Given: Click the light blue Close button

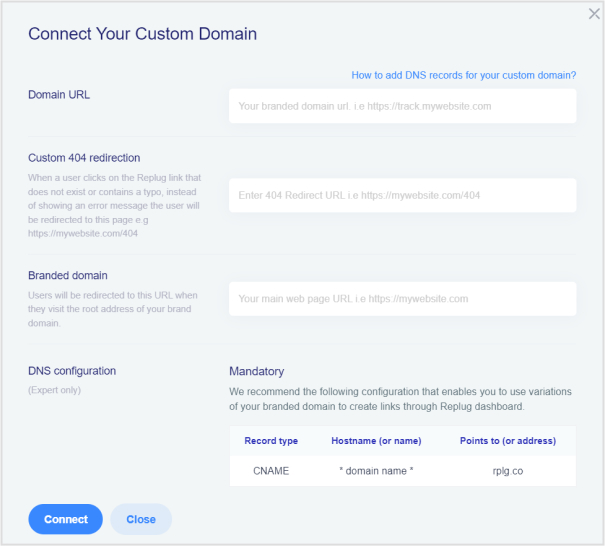Looking at the screenshot, I should point(141,519).
